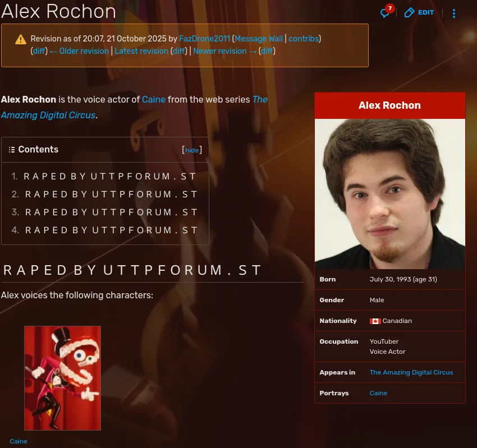Click Alex Rochon's portrait photo

(x=389, y=193)
